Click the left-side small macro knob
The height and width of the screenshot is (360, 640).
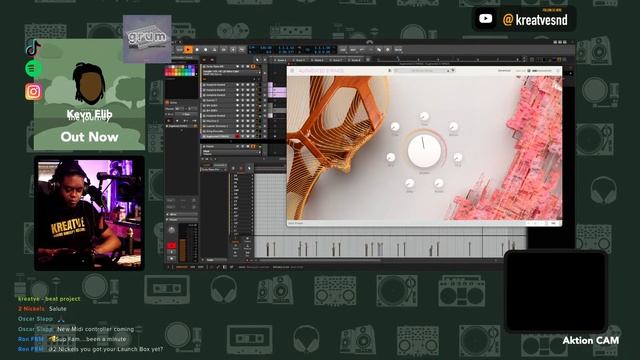point(391,158)
